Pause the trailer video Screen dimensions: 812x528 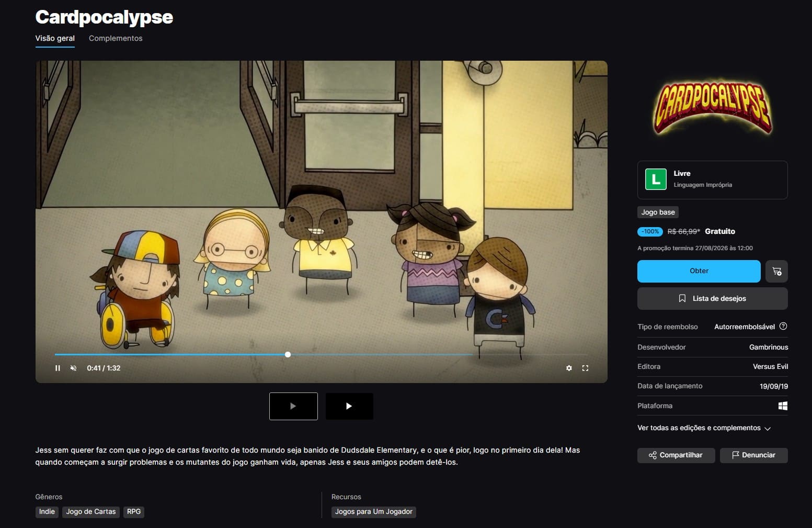58,368
